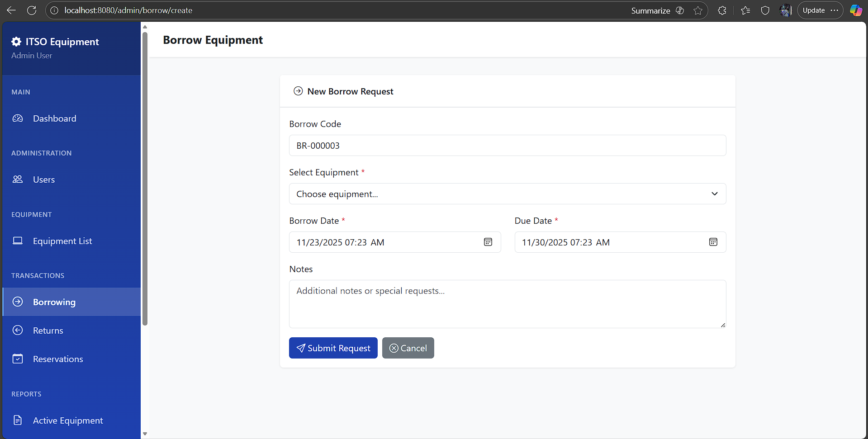
Task: Click the Copilot icon in browser toolbar
Action: [x=855, y=10]
